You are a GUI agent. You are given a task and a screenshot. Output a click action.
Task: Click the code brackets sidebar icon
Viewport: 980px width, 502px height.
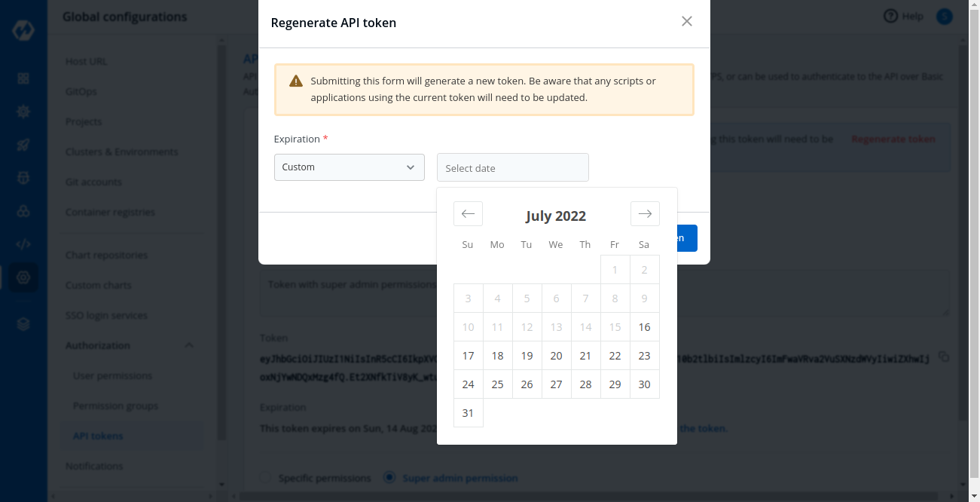click(x=23, y=244)
